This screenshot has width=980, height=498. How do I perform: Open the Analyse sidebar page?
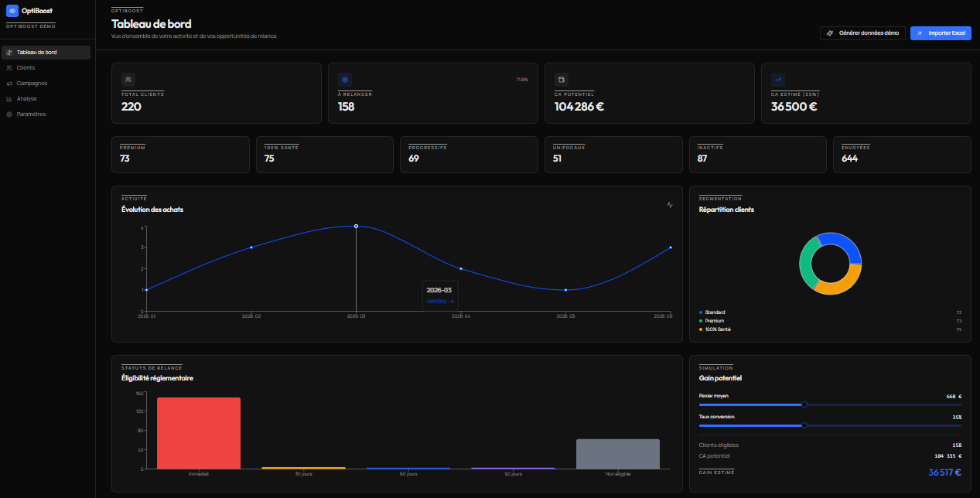[x=46, y=99]
